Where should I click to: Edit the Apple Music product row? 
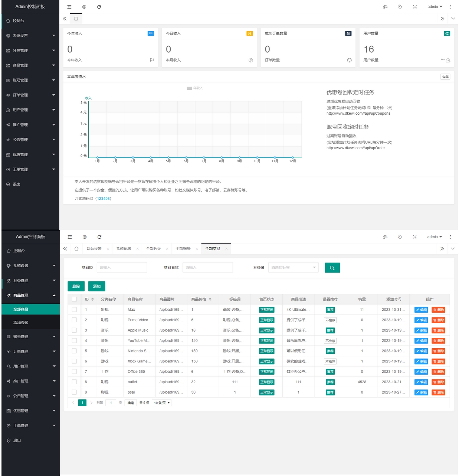(421, 330)
